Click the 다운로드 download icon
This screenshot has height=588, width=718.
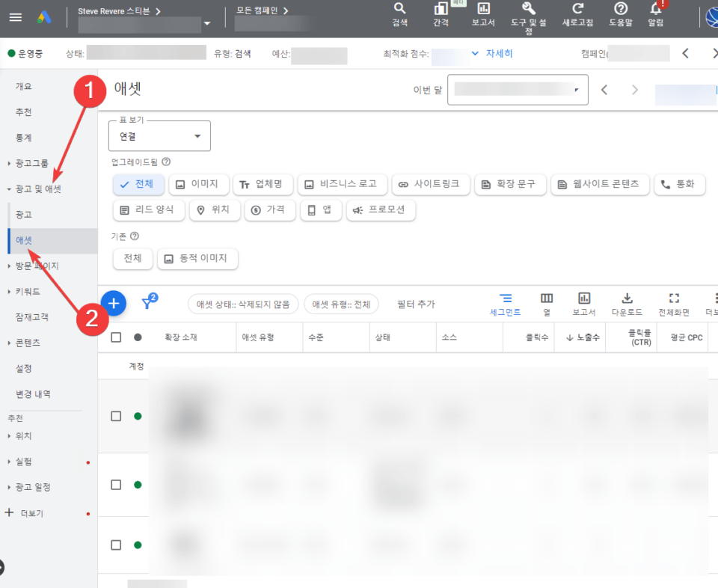(627, 298)
